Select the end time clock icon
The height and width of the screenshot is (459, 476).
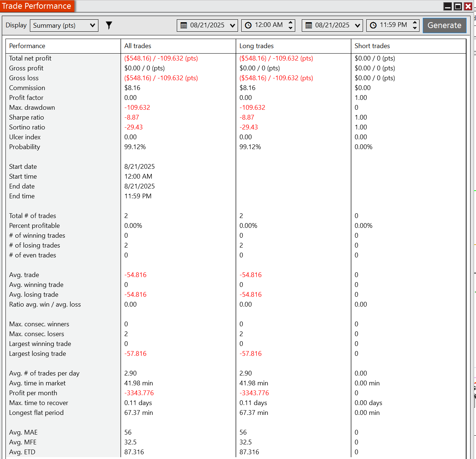point(373,26)
